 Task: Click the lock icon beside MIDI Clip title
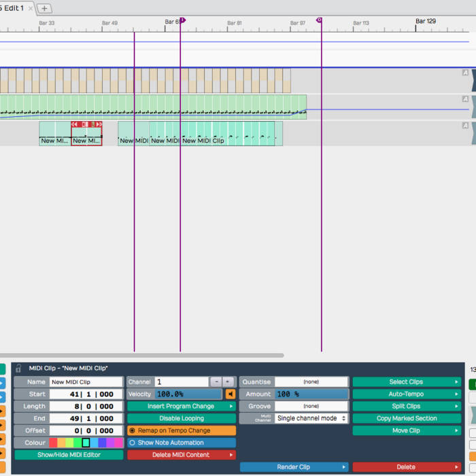click(x=18, y=368)
